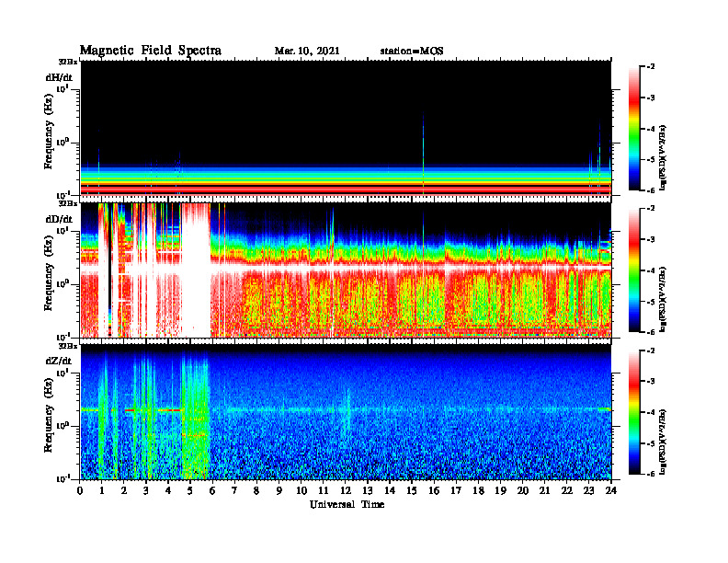This screenshot has width=728, height=563.
Task: Click the hour "4" time tick label
Action: [168, 490]
